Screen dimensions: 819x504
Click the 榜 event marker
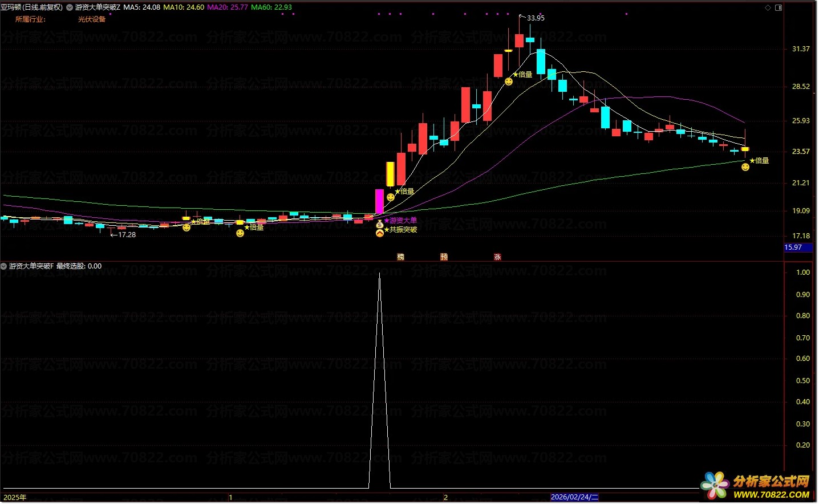pos(400,257)
